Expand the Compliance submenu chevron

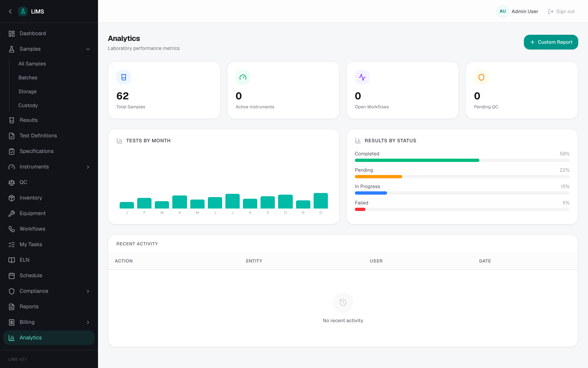(88, 291)
